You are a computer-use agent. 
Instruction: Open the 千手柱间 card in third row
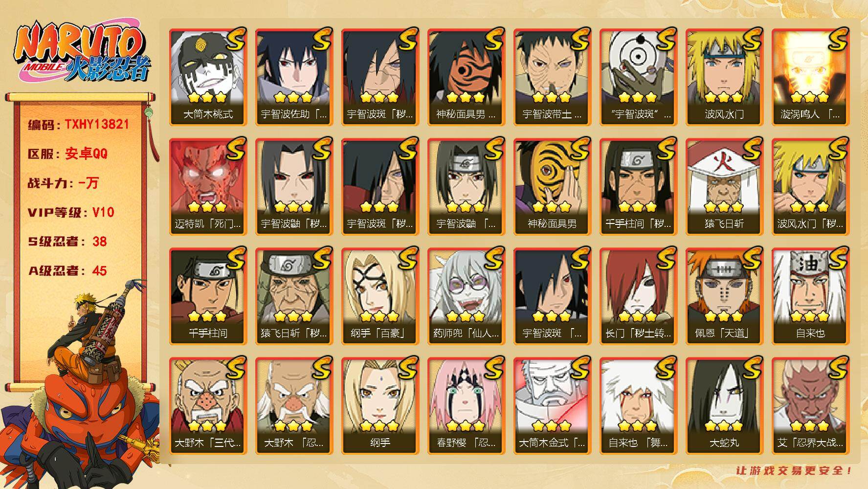coord(208,296)
